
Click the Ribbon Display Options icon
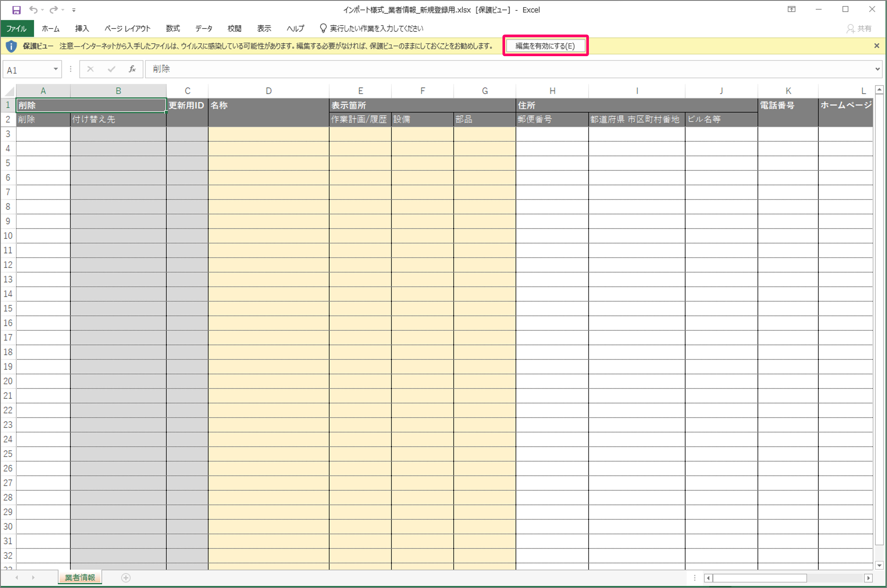(791, 10)
